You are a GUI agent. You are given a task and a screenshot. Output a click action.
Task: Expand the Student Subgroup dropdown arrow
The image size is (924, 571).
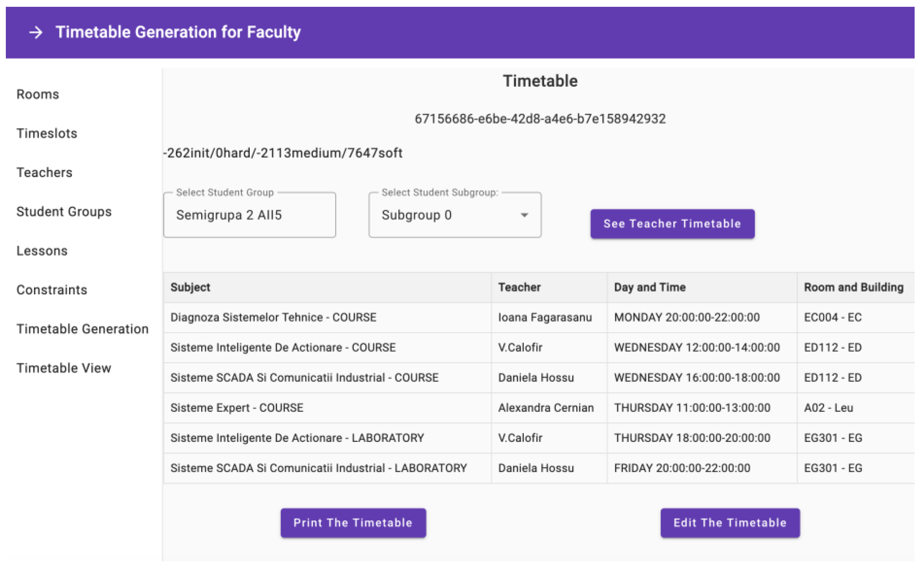pos(524,215)
